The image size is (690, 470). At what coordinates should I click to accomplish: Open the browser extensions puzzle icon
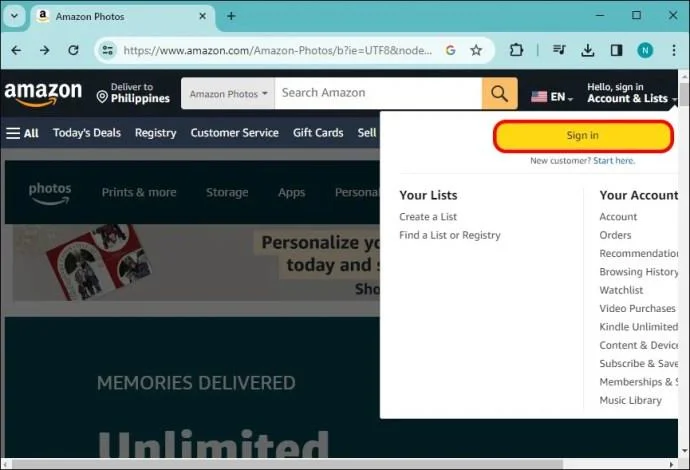pos(516,50)
